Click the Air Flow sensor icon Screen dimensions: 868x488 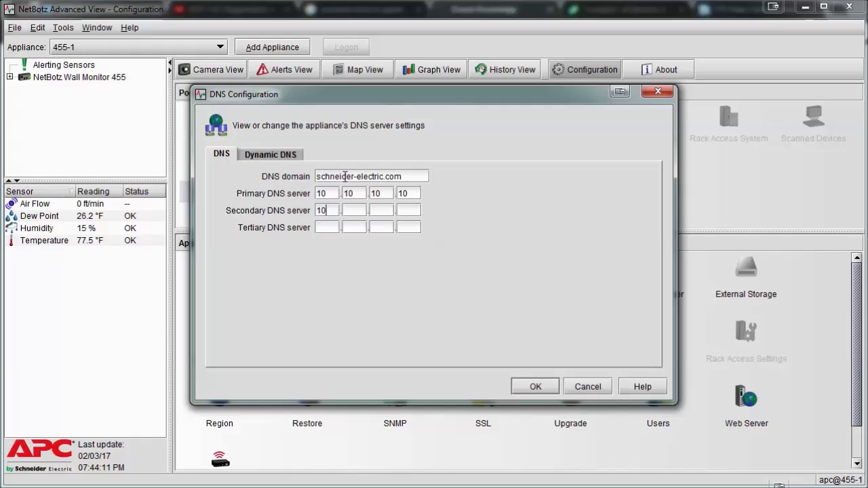tap(12, 203)
